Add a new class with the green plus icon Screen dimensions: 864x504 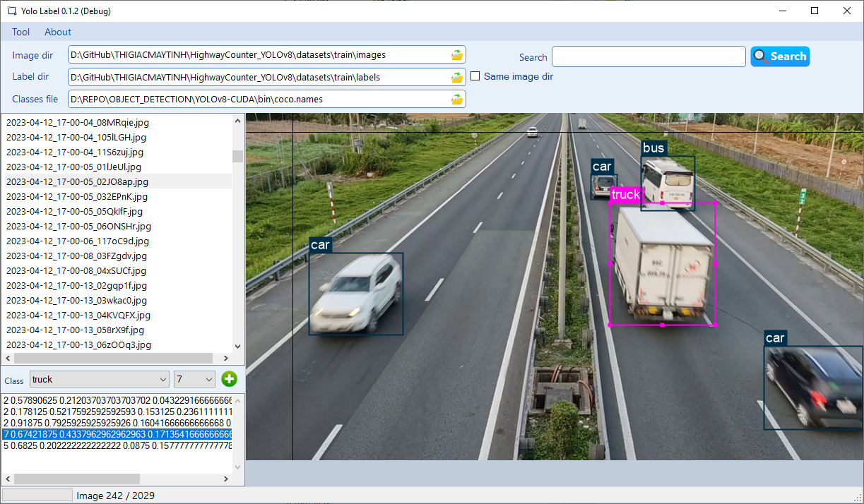(229, 379)
